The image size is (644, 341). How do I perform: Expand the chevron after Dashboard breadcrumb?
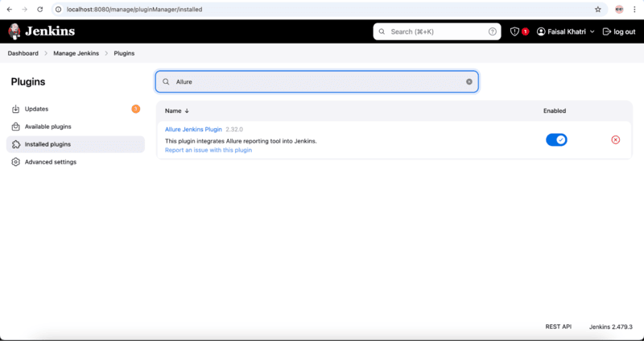tap(46, 53)
